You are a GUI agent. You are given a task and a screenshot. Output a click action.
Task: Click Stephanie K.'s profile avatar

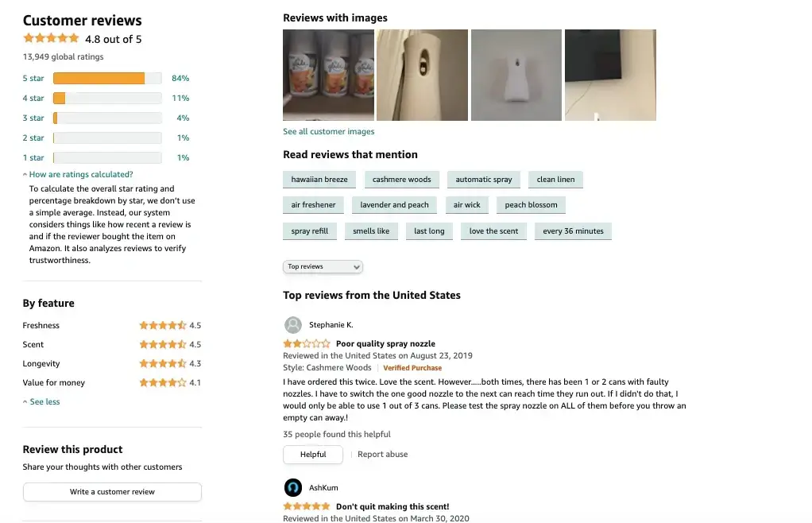(x=293, y=324)
